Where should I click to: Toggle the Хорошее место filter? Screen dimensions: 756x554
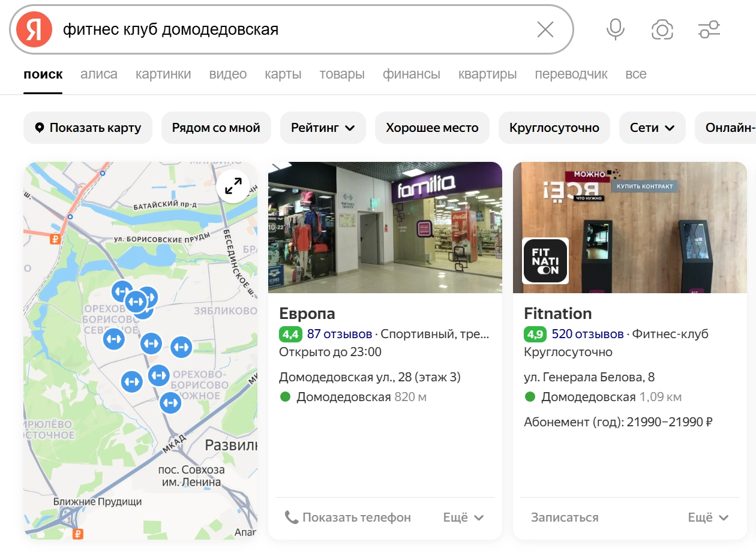point(432,128)
